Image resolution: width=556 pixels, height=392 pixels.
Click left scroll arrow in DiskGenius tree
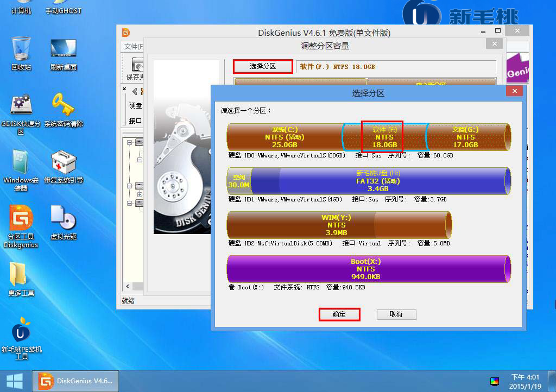click(x=128, y=286)
